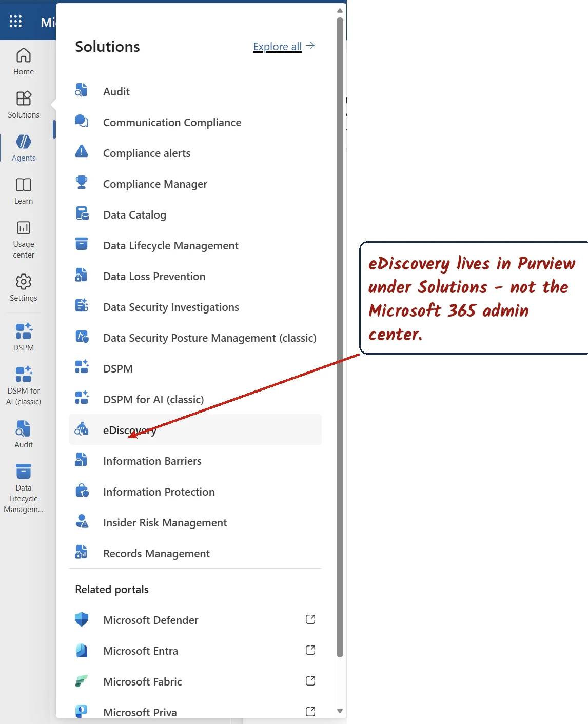
Task: Click the Audit icon in Solutions list
Action: click(82, 91)
